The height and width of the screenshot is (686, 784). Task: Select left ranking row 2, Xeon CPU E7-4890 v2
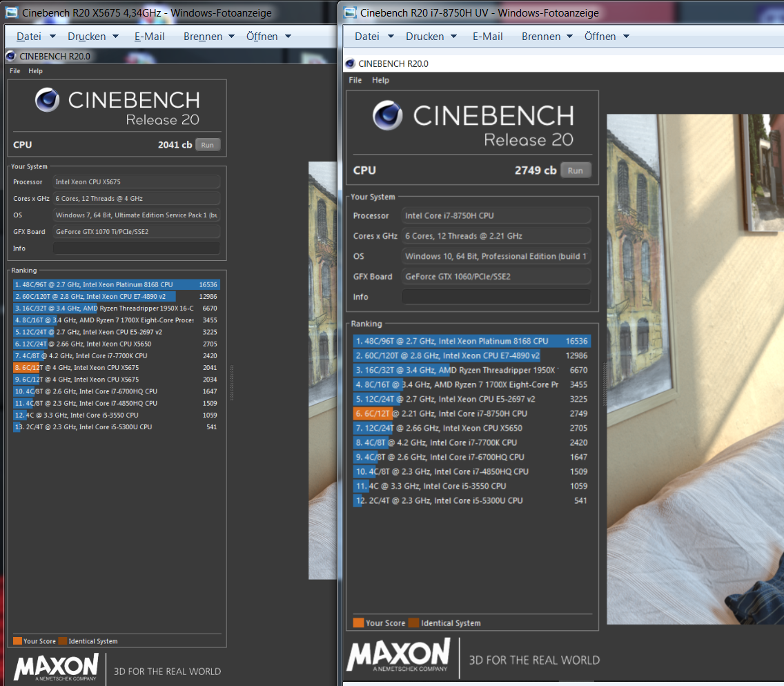click(117, 297)
